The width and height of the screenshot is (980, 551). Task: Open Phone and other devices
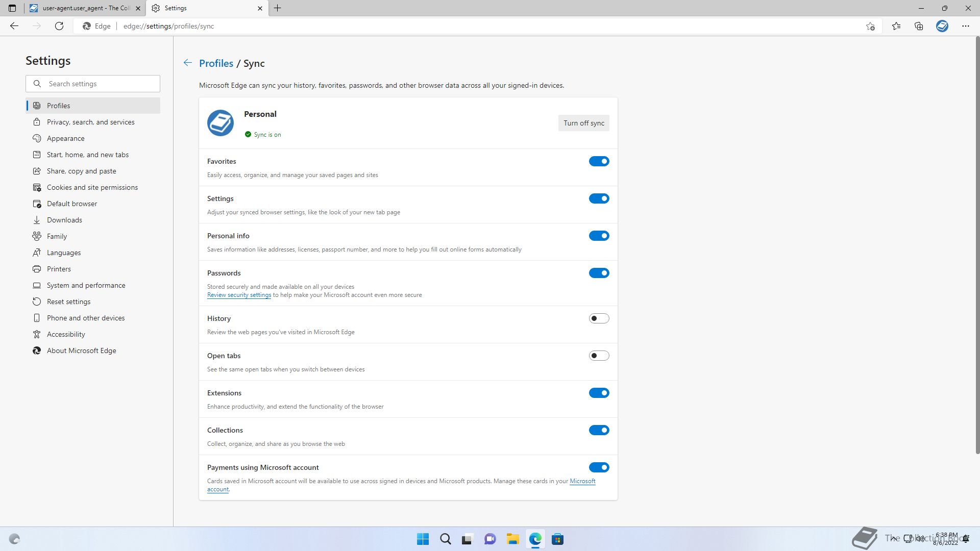coord(93,318)
